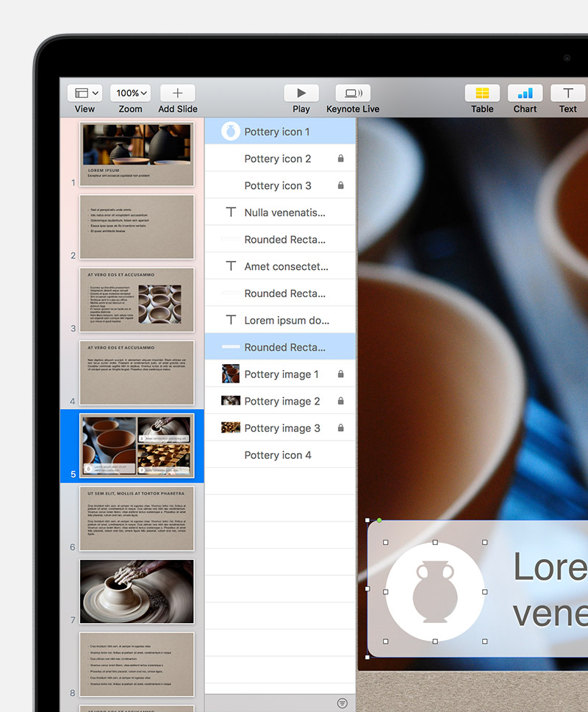
Task: Click the vase icon on the slide canvas
Action: pos(434,591)
